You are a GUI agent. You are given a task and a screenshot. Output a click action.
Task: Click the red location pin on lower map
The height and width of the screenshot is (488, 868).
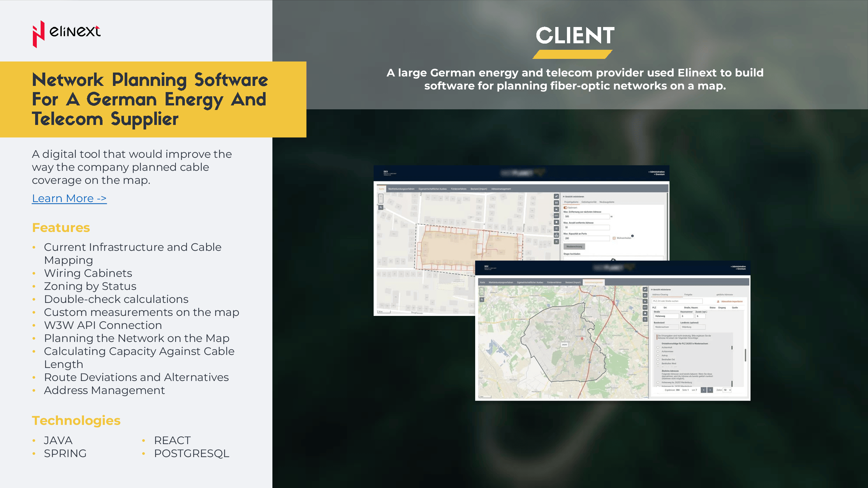coord(582,338)
